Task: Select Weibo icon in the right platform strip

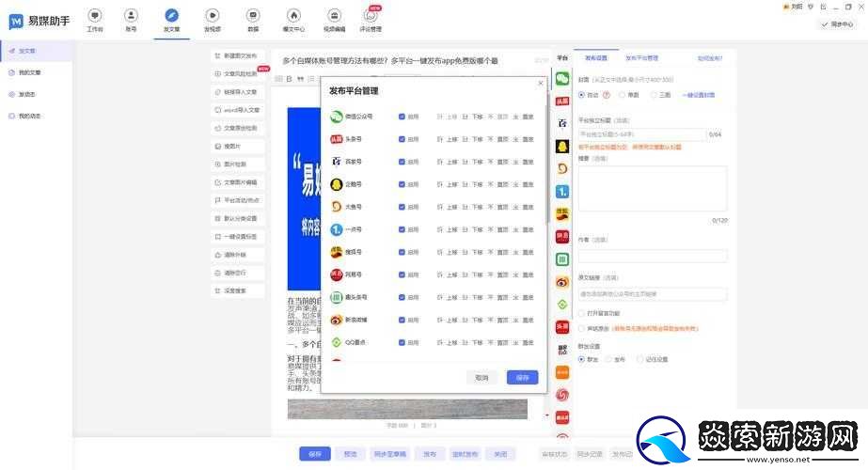Action: click(562, 282)
